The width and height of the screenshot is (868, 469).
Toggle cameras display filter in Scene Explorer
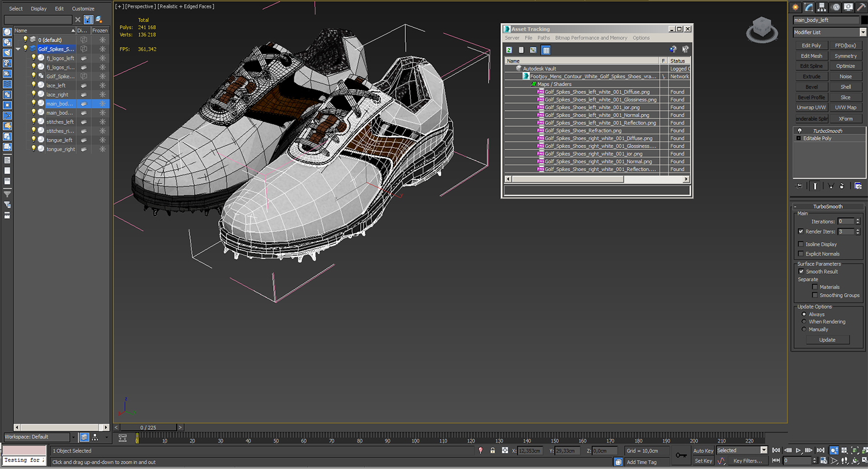tap(7, 63)
